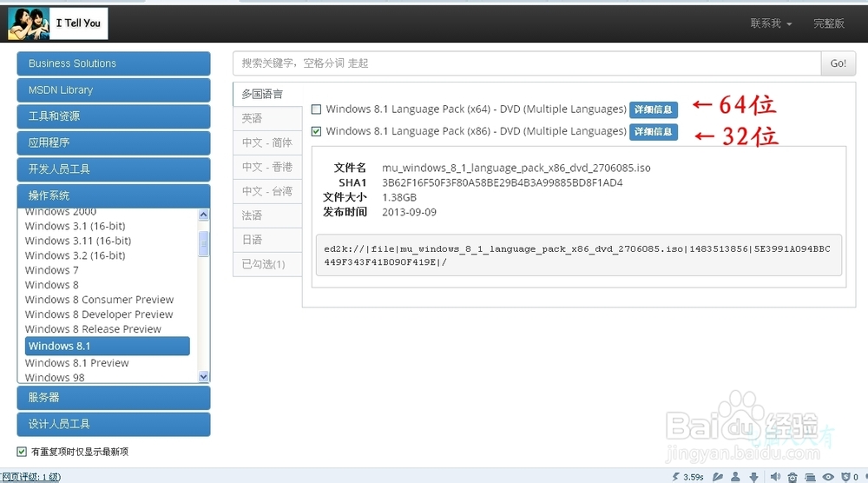Click the 完整版 link in header
Viewport: 868px width, 483px height.
(829, 23)
